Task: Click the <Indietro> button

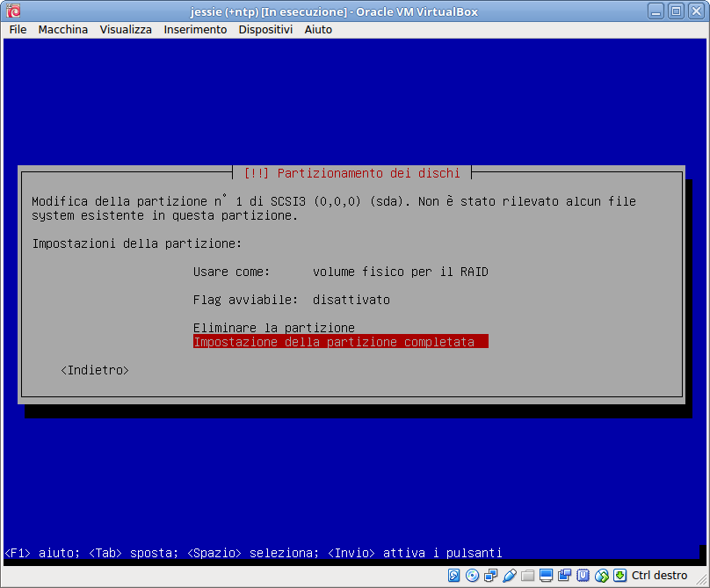Action: [x=95, y=370]
